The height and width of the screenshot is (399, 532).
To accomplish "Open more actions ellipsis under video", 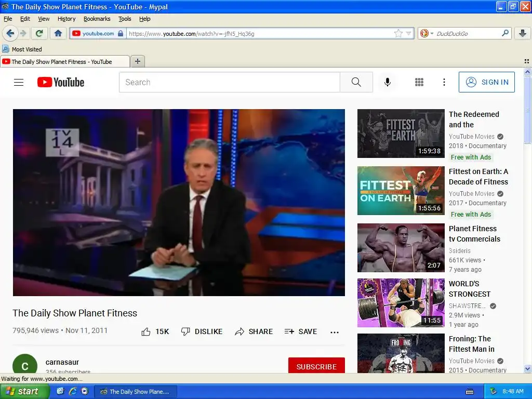I will point(335,332).
